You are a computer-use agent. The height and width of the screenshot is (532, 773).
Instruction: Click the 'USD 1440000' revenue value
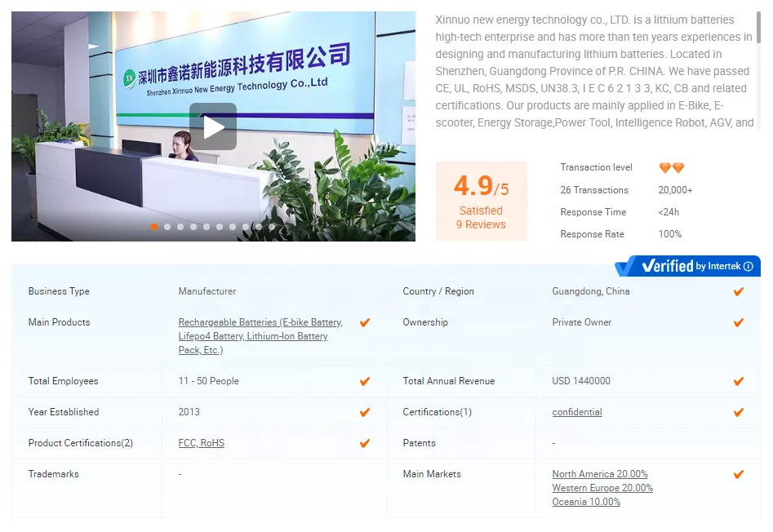point(581,381)
